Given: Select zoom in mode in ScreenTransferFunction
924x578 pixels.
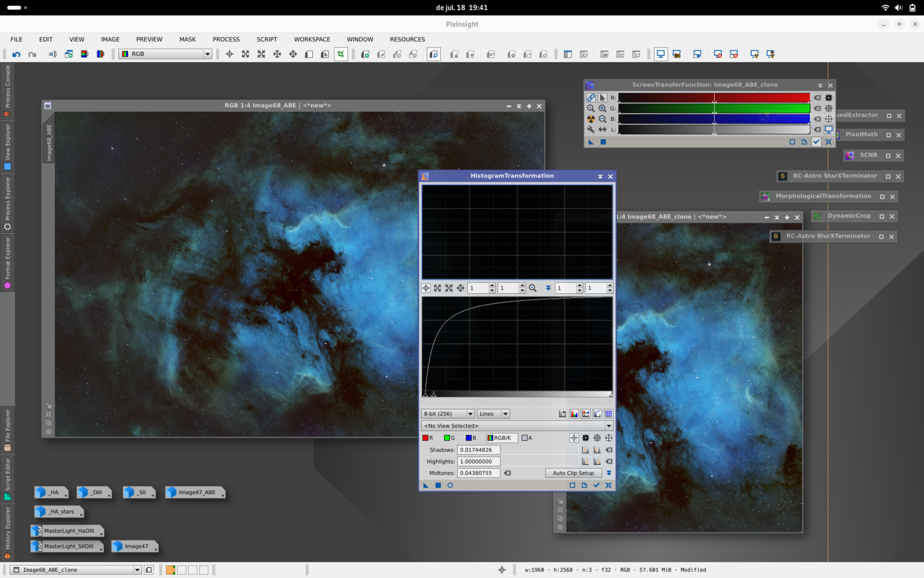Looking at the screenshot, I should pyautogui.click(x=602, y=108).
